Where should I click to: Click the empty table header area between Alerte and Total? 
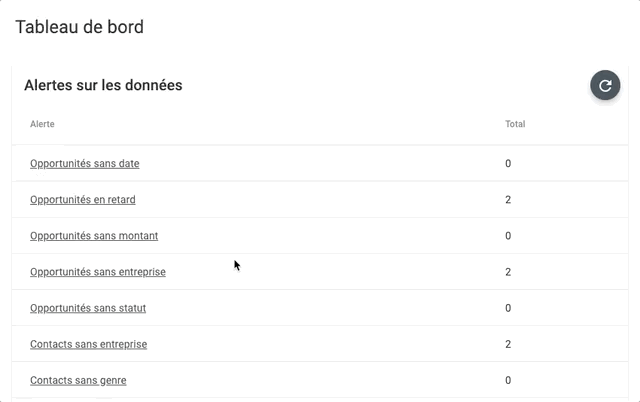click(280, 124)
